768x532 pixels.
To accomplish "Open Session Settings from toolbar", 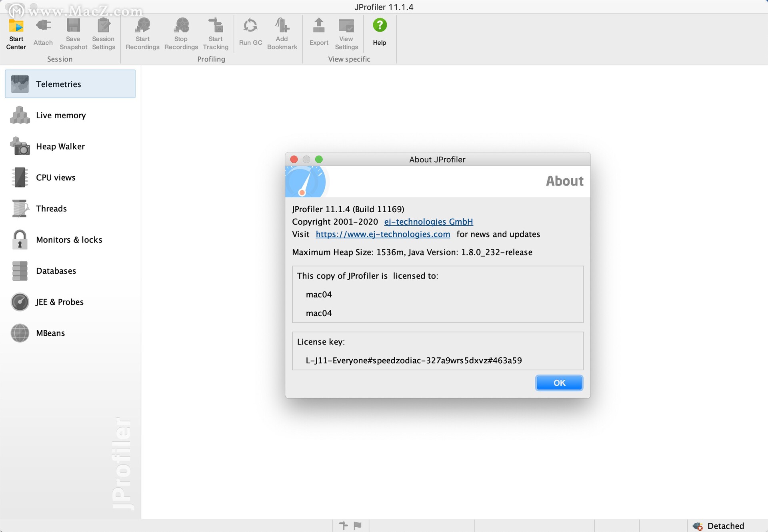I will 104,34.
